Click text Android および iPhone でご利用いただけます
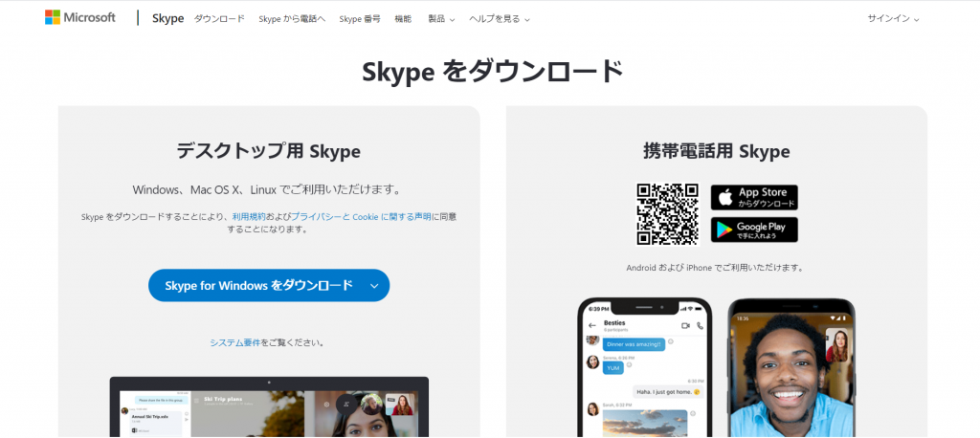The height and width of the screenshot is (438, 980). coord(714,268)
